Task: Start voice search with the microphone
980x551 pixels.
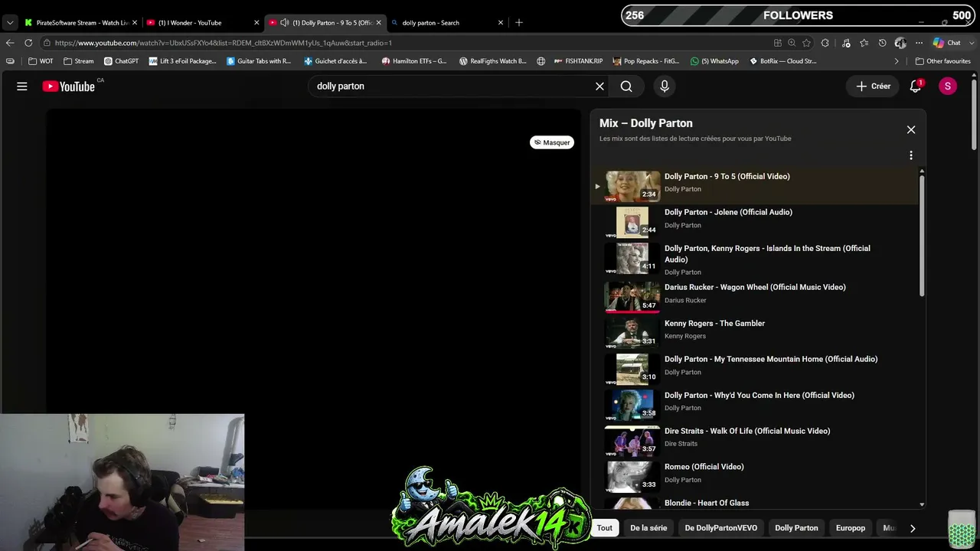Action: coord(665,86)
